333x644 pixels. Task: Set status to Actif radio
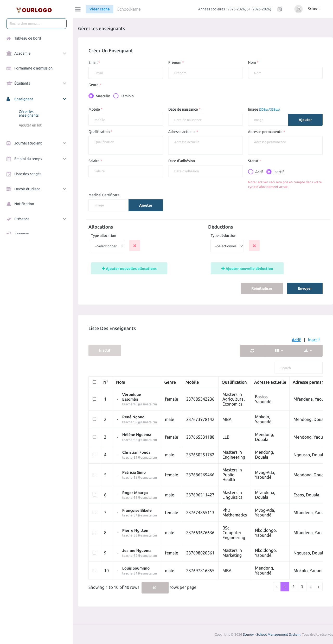pyautogui.click(x=251, y=172)
